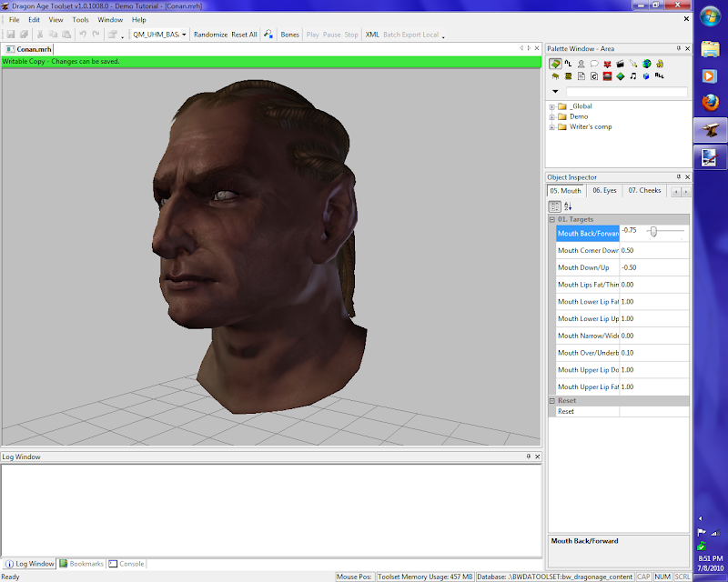This screenshot has height=582, width=728.
Task: Click the speech bubble conversation palette icon
Action: click(x=593, y=64)
